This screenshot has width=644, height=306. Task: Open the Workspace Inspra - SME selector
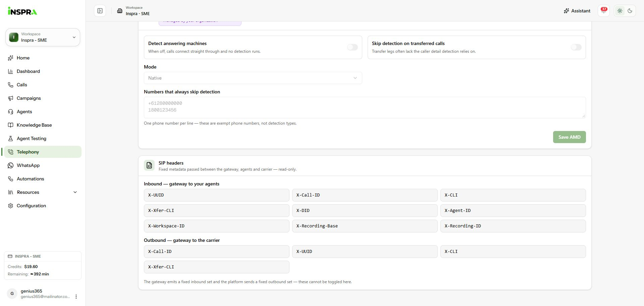point(43,37)
